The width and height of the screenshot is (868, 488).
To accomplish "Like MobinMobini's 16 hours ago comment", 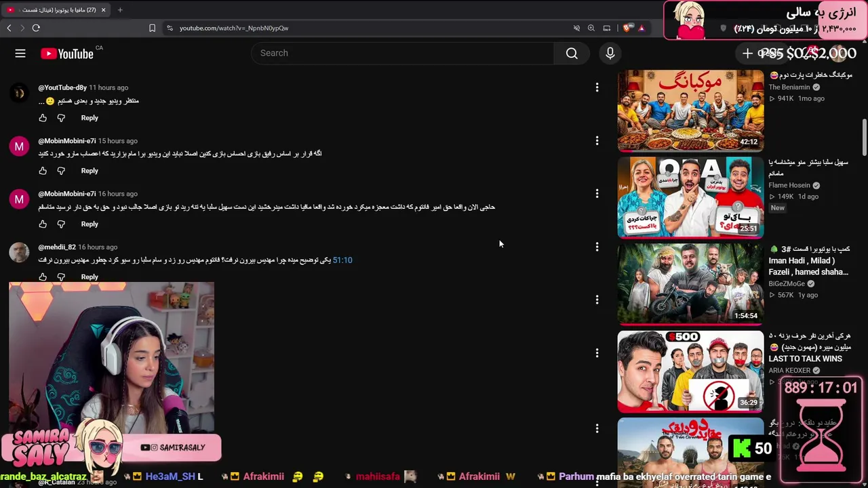I will click(43, 224).
